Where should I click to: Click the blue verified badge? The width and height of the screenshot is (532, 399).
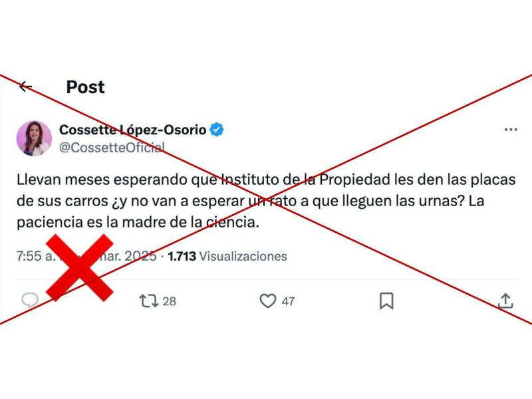click(217, 130)
